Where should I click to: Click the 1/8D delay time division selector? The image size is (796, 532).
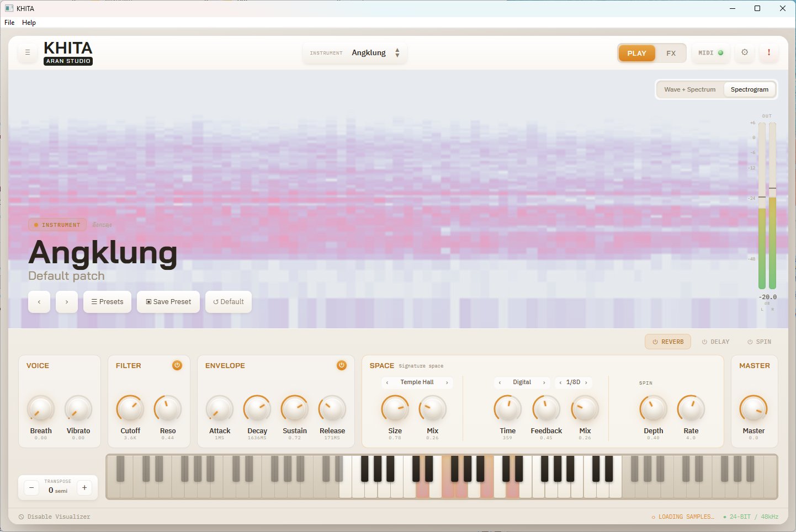(573, 382)
